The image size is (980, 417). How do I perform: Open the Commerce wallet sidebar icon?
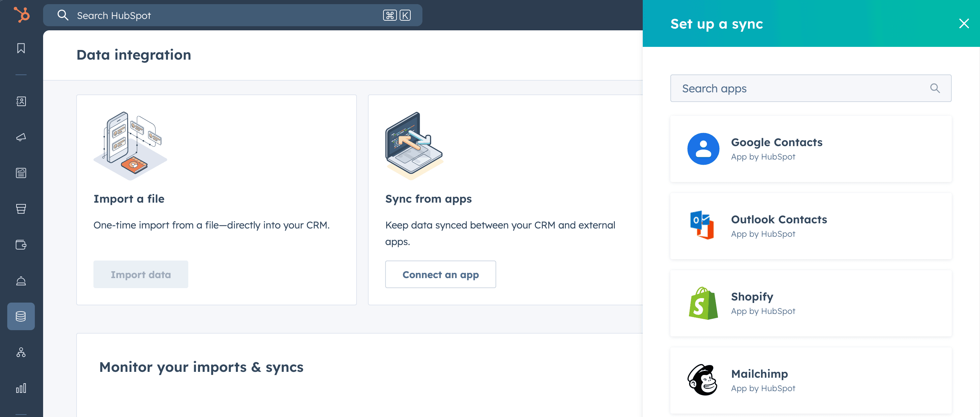(21, 244)
